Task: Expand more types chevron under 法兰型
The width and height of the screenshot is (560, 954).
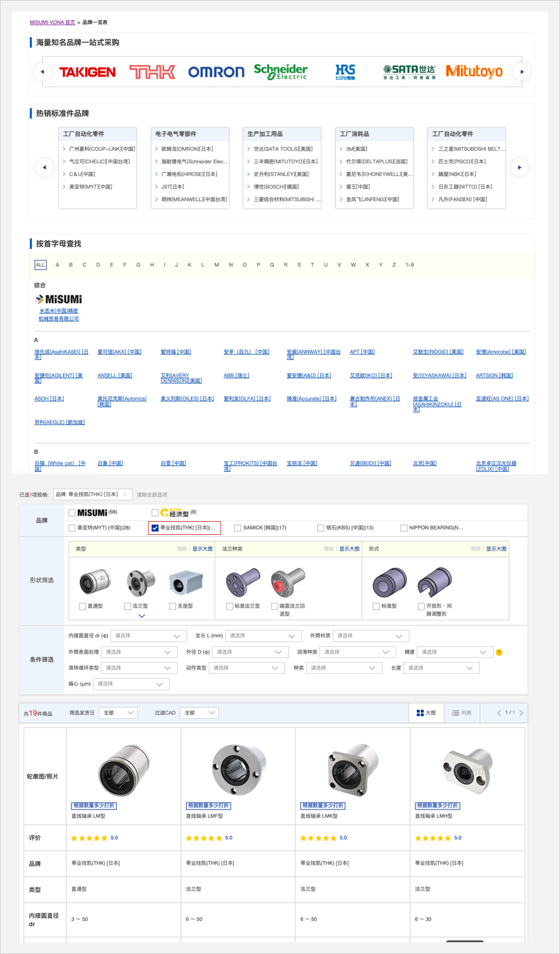Action: [141, 616]
